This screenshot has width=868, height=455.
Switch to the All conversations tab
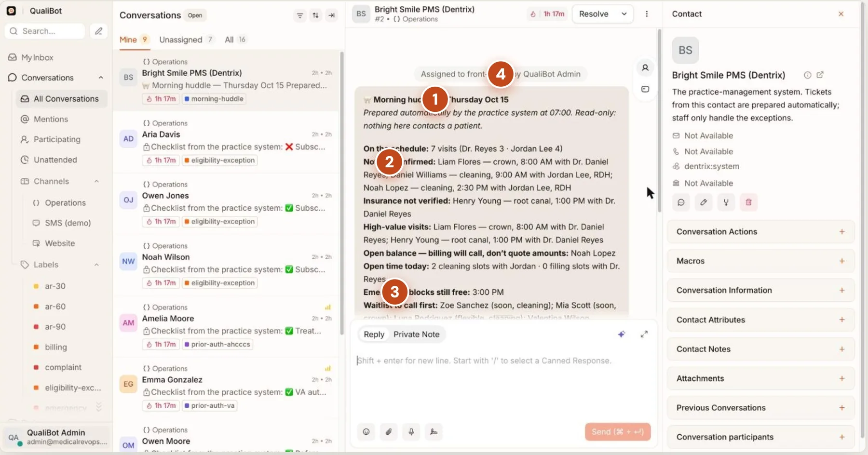[235, 40]
